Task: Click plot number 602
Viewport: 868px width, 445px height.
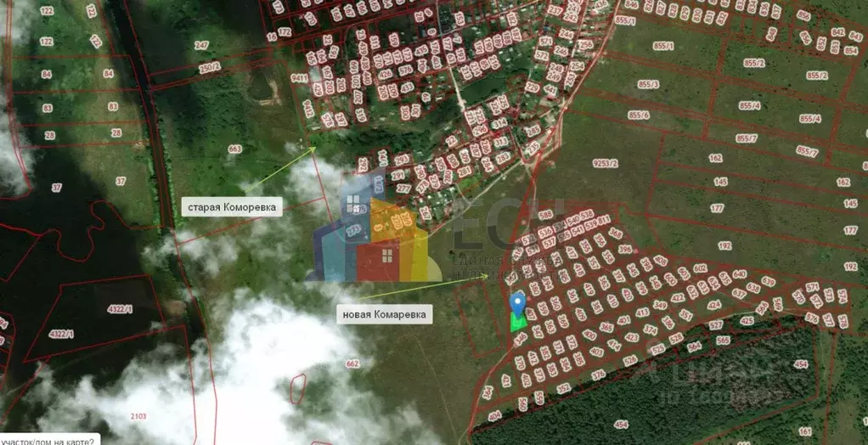Action: [700, 268]
